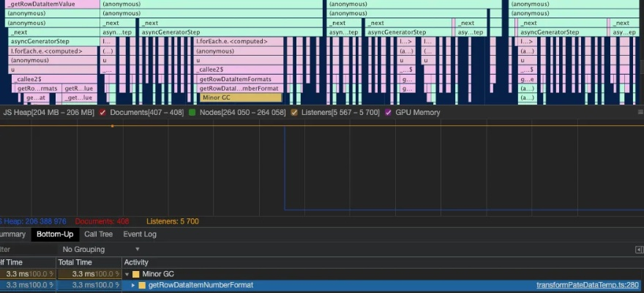Toggle the Documents memory checkbox

pyautogui.click(x=103, y=113)
